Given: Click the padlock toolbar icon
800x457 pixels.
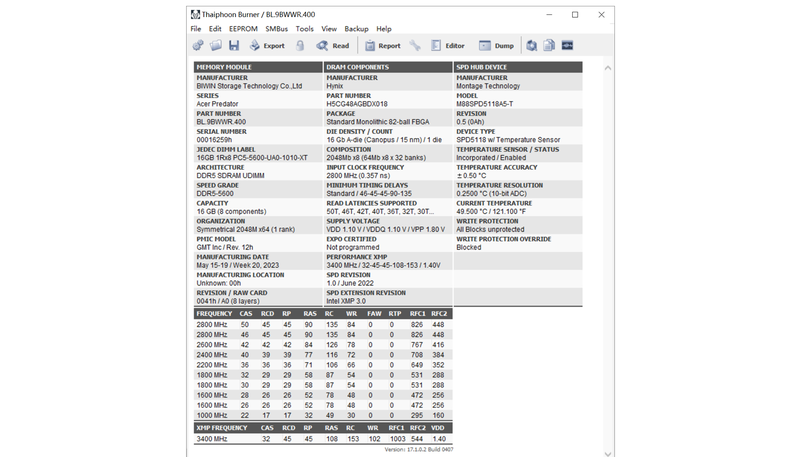Looking at the screenshot, I should pyautogui.click(x=300, y=45).
